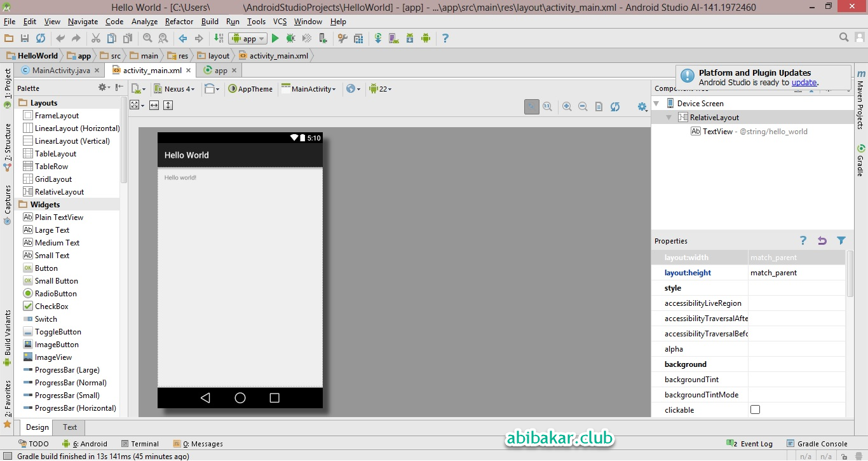This screenshot has height=461, width=868.
Task: Click the Redo arrow icon
Action: 76,39
